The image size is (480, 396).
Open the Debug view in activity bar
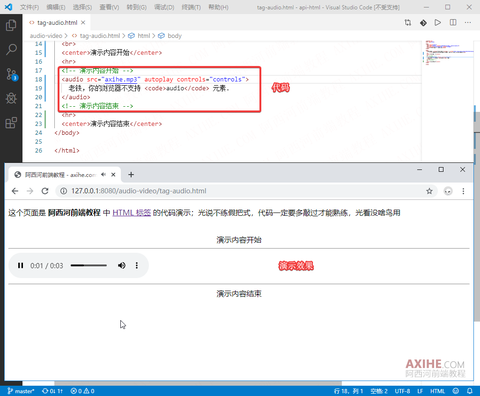[11, 98]
